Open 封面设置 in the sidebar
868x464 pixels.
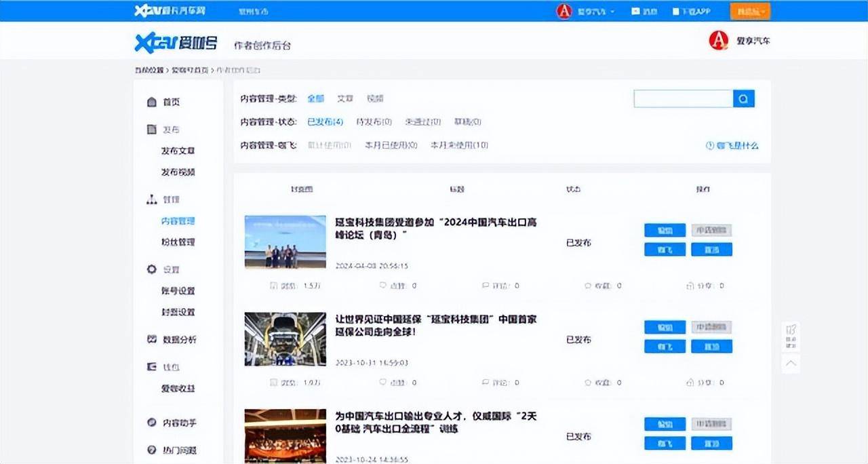click(178, 312)
